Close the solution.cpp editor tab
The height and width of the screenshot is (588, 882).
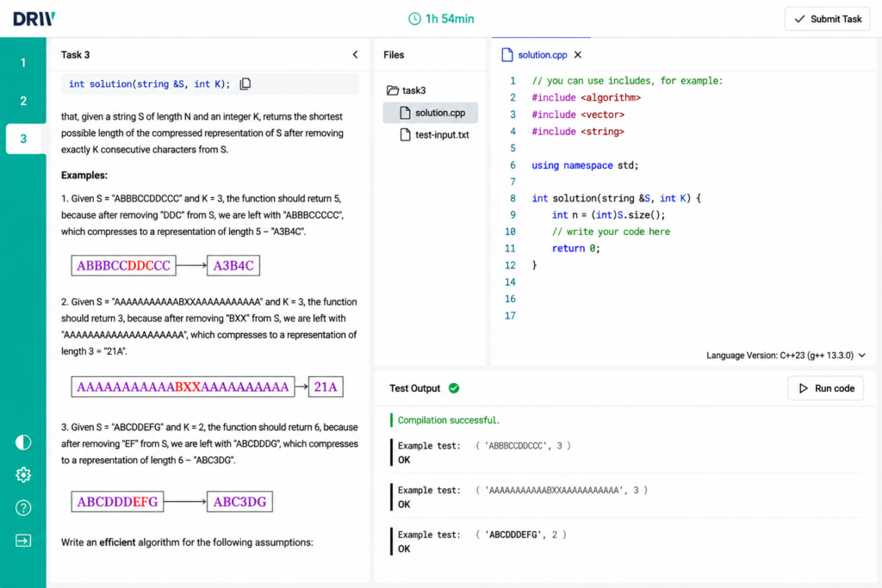tap(578, 54)
